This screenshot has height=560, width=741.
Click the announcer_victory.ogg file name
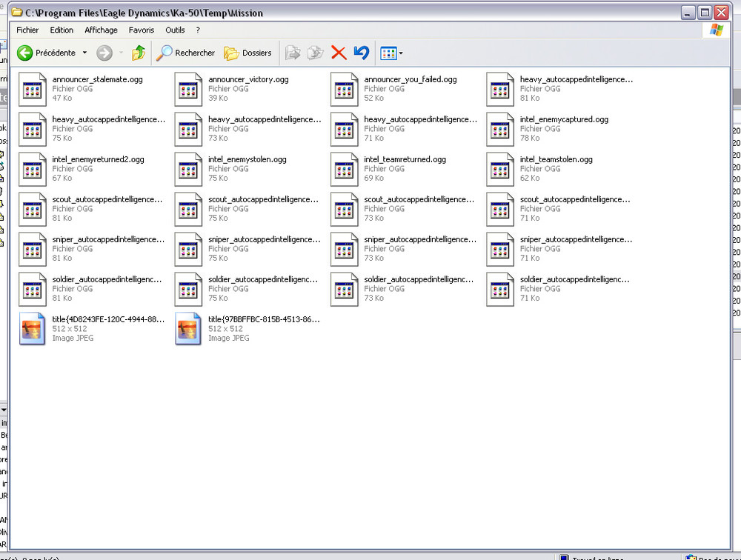point(248,79)
